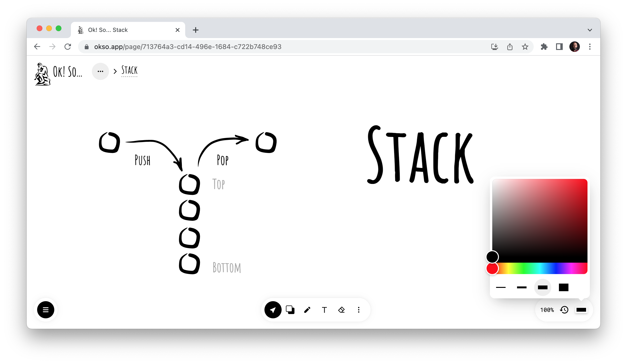
Task: Click the black color picker handle
Action: (492, 257)
